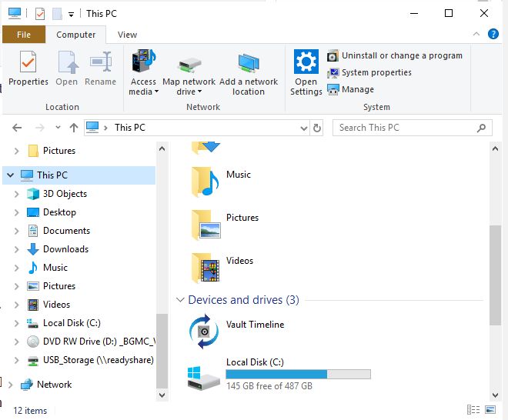The height and width of the screenshot is (420, 508).
Task: Select the Vault Timeline device
Action: point(236,332)
